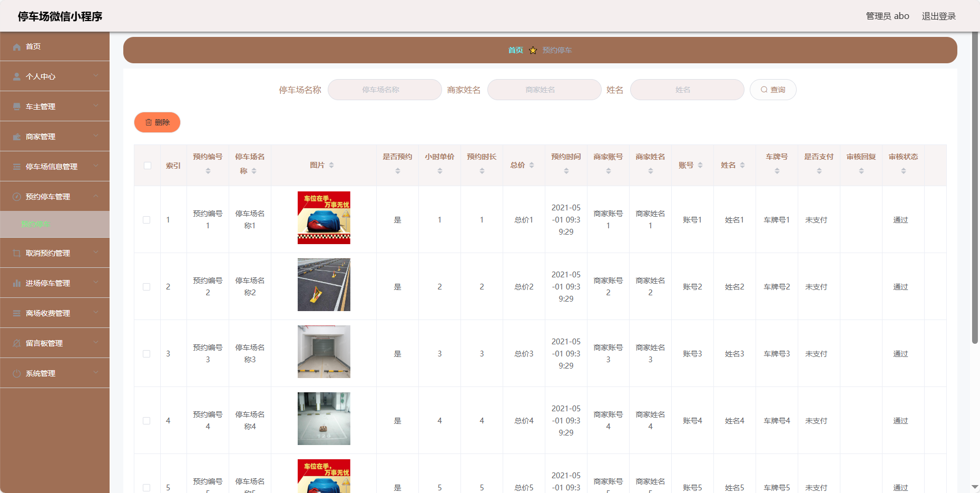Sort by 账号 column arrows
The image size is (980, 493).
point(700,165)
